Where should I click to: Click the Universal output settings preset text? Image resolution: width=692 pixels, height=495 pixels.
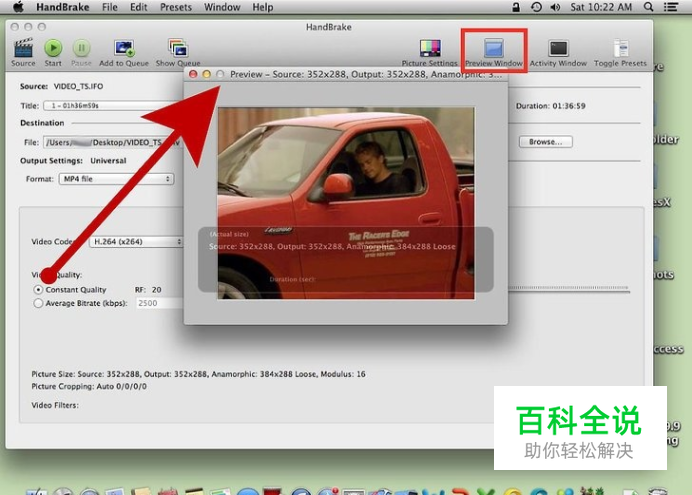click(108, 161)
